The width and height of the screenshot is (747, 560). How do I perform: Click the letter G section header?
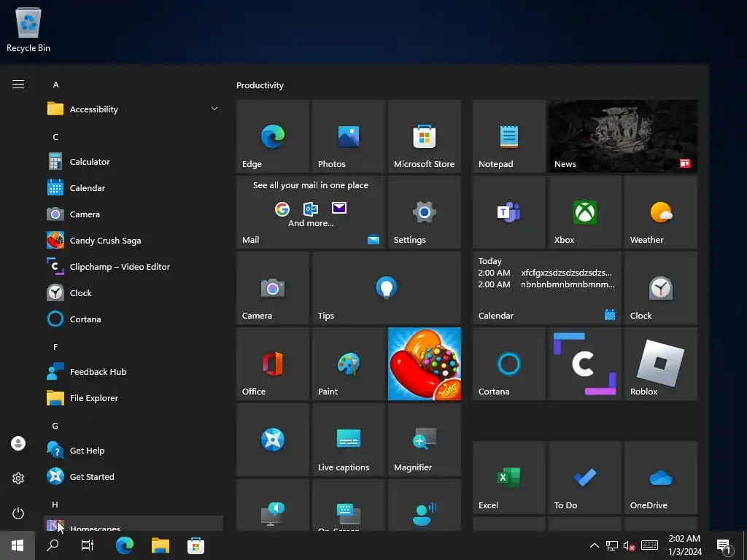tap(55, 426)
